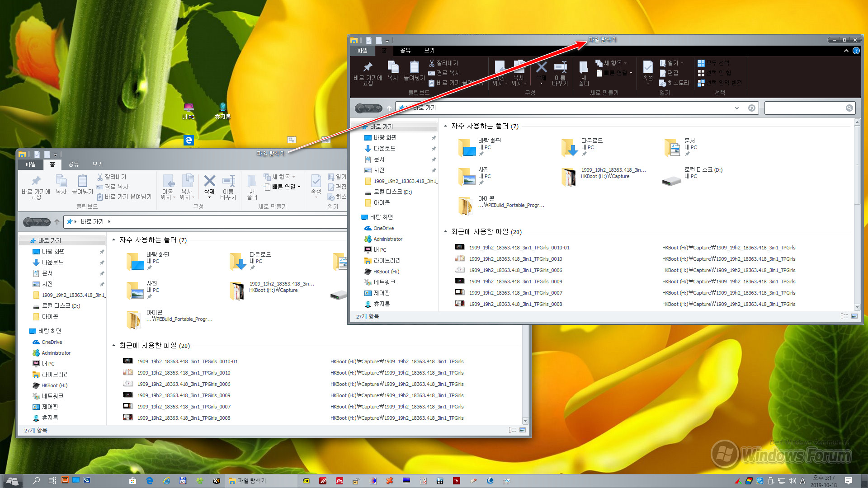Open 보기 tab in the light-ribbon window
868x488 pixels.
pos(97,164)
